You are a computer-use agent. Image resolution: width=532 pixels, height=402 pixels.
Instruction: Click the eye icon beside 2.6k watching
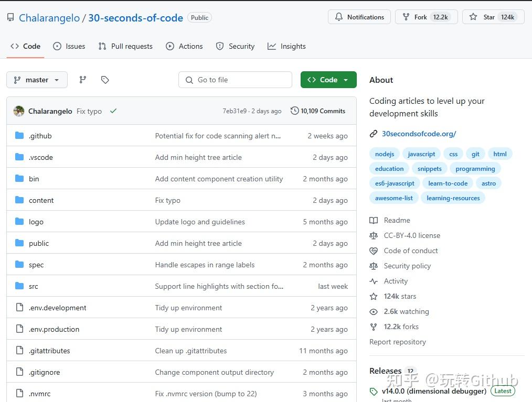click(374, 311)
